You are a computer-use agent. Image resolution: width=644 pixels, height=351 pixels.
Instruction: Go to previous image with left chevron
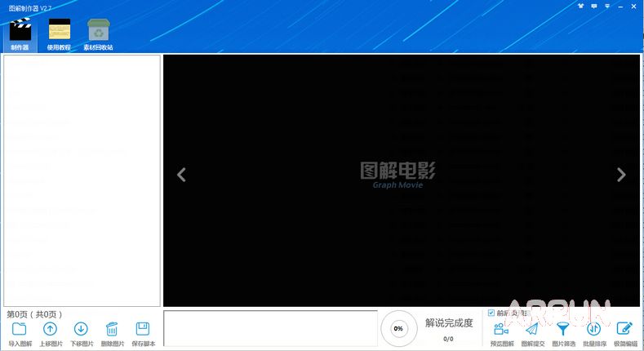point(181,175)
